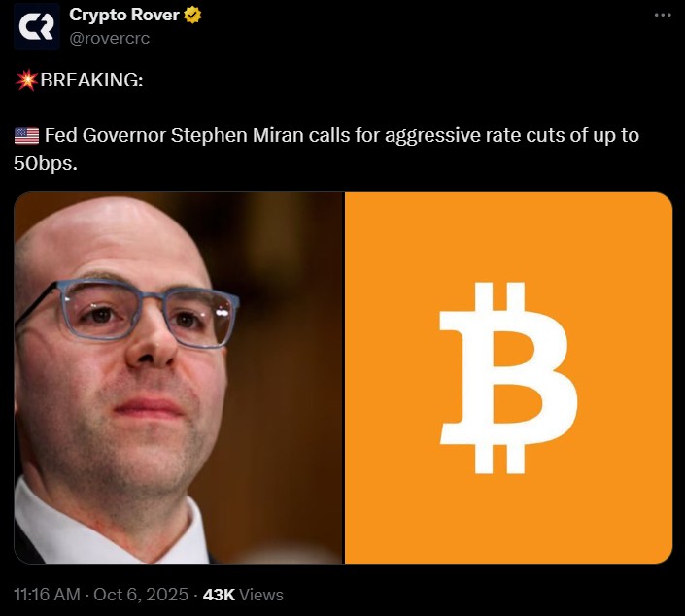Click the Views label

pos(261,595)
